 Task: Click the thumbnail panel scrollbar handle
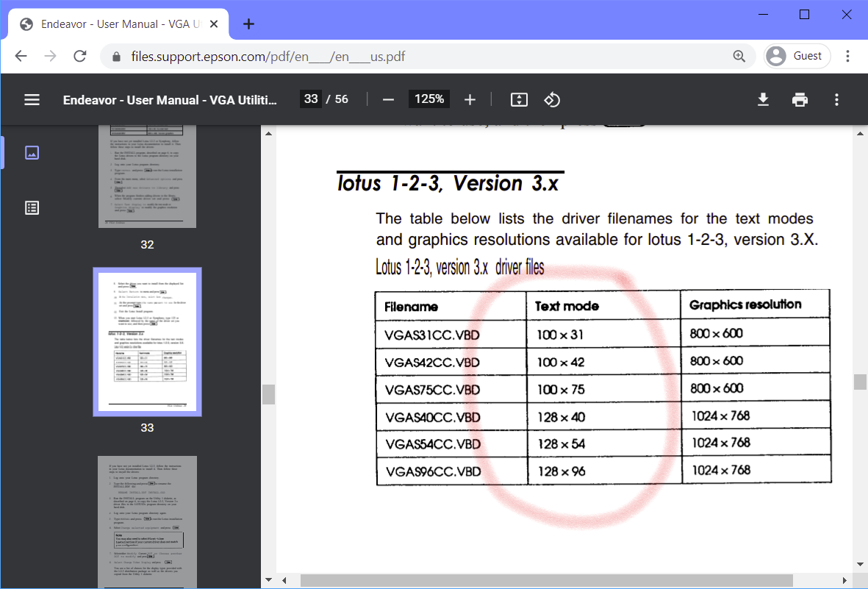click(x=268, y=395)
